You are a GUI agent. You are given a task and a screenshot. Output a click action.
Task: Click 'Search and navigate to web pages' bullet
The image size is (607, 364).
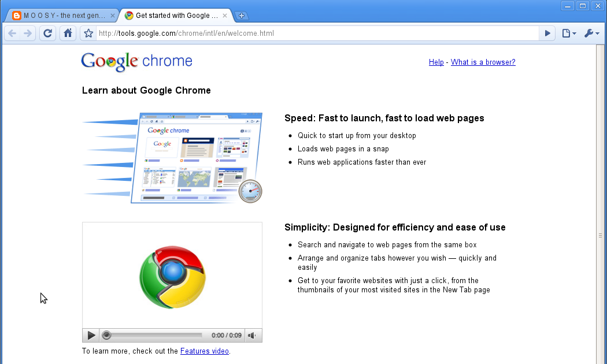[x=387, y=244]
